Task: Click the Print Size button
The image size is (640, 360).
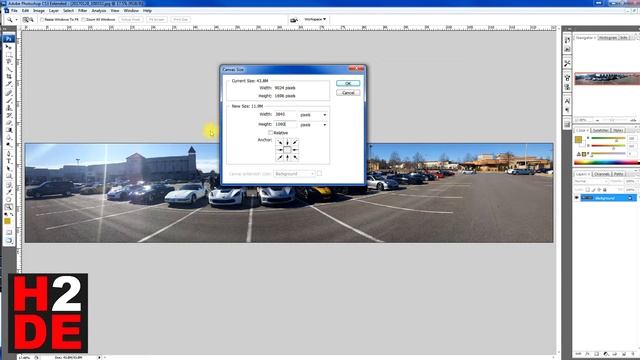Action: click(x=180, y=20)
